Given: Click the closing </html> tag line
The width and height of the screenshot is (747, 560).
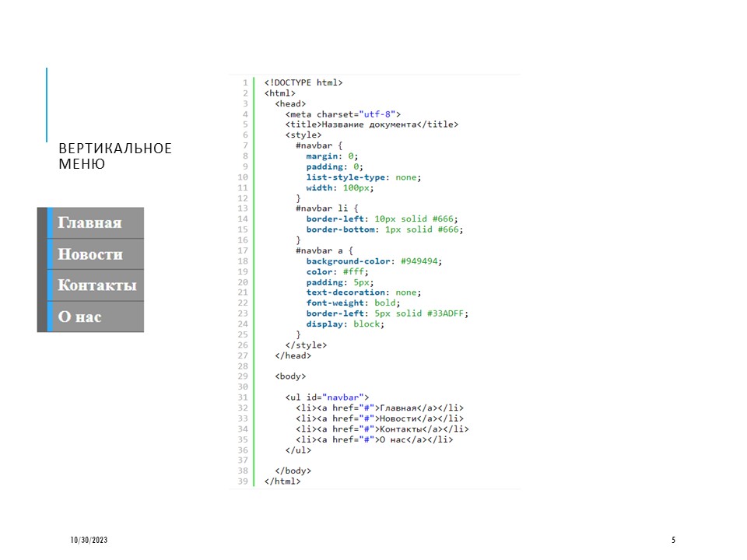Looking at the screenshot, I should (282, 481).
